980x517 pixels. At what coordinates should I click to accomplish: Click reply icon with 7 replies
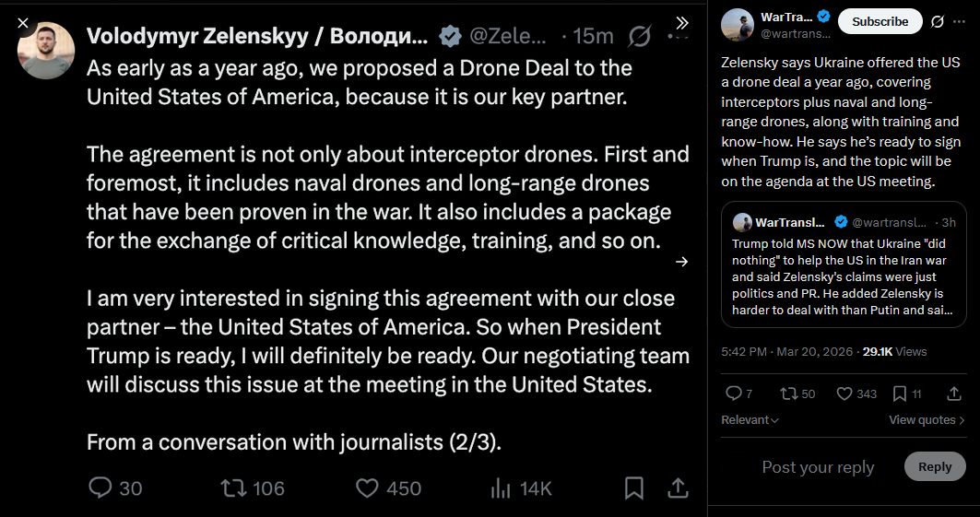click(734, 394)
